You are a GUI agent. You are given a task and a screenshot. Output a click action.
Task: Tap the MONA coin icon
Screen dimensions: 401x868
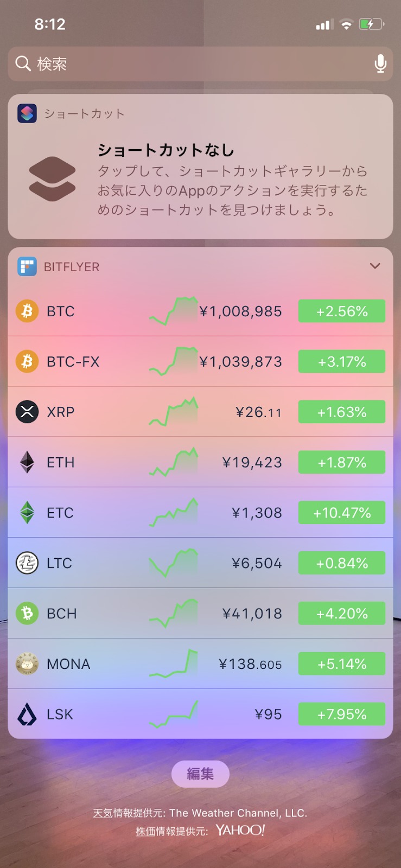tap(27, 663)
